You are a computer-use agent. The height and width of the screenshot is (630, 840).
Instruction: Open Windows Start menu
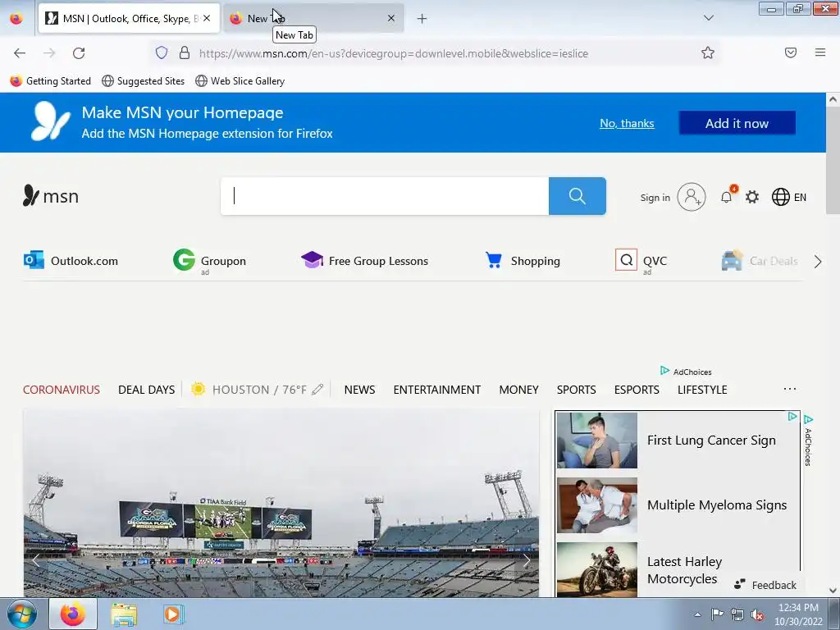pyautogui.click(x=22, y=614)
